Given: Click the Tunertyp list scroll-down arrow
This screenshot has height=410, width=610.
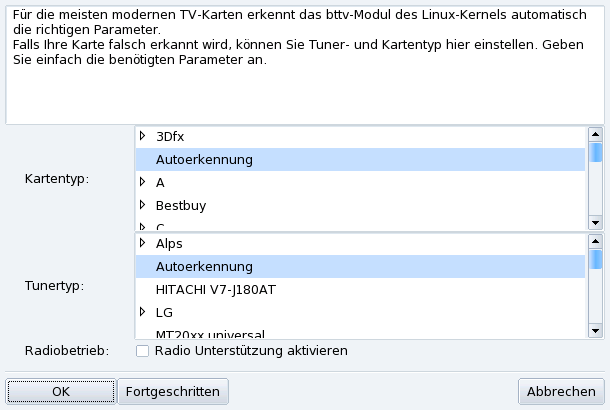Looking at the screenshot, I should [596, 329].
